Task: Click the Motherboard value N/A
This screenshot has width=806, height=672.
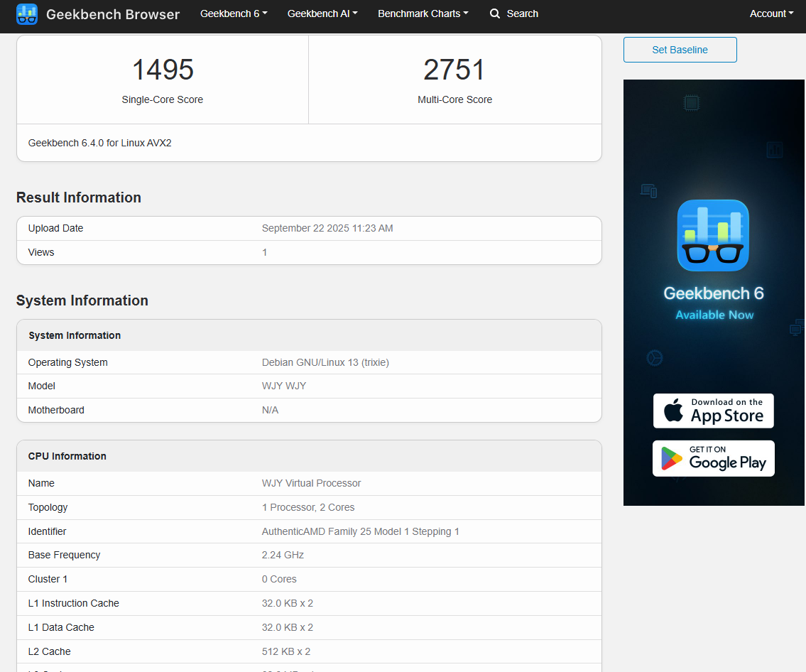Action: [x=270, y=411]
